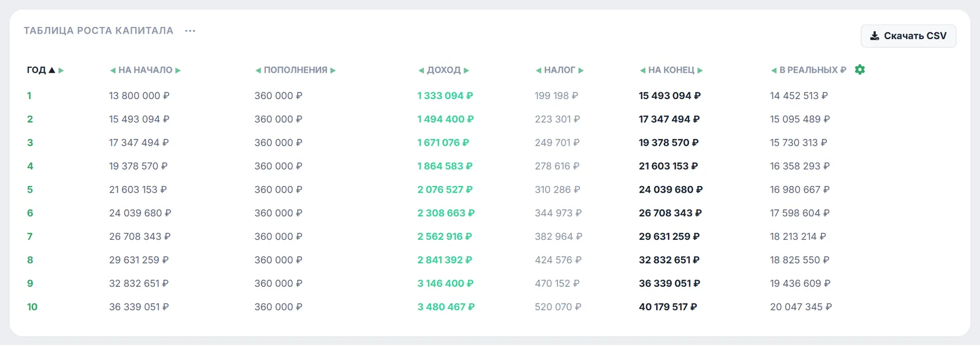980x345 pixels.
Task: Select year 3 row number
Action: (30, 143)
